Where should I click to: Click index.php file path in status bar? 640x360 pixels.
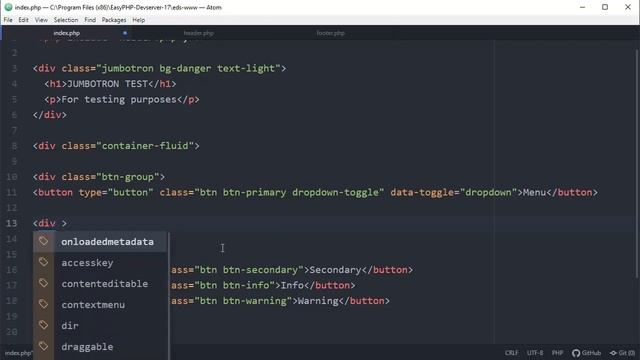click(x=18, y=353)
